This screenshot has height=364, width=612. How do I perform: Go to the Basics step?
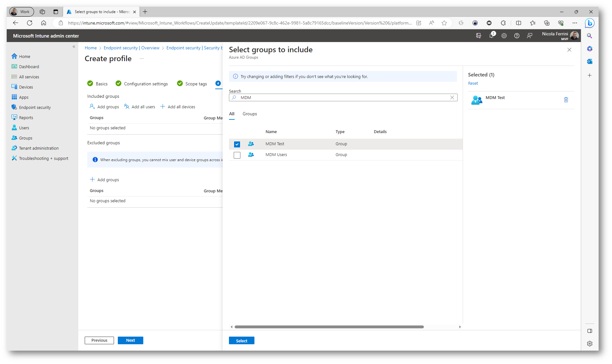(x=97, y=84)
